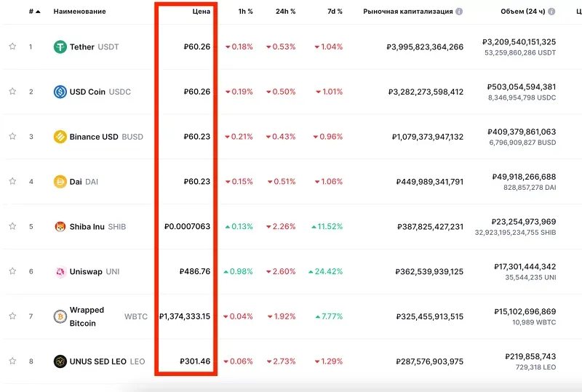Sort by 1h % column header
The image size is (582, 392).
(x=245, y=12)
